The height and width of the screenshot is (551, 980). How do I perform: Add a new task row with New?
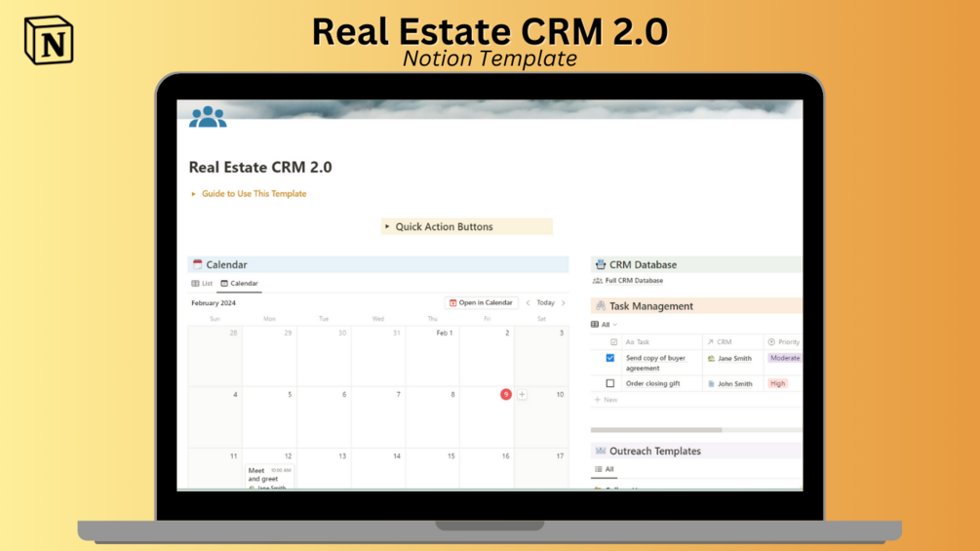click(606, 400)
